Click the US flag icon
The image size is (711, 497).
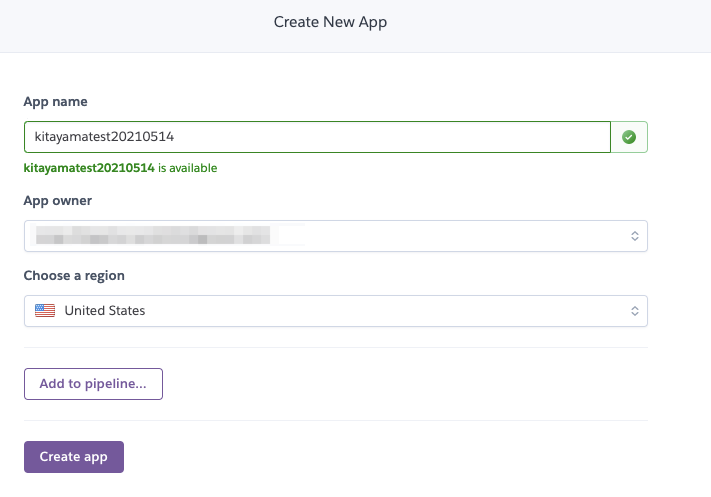coord(45,311)
